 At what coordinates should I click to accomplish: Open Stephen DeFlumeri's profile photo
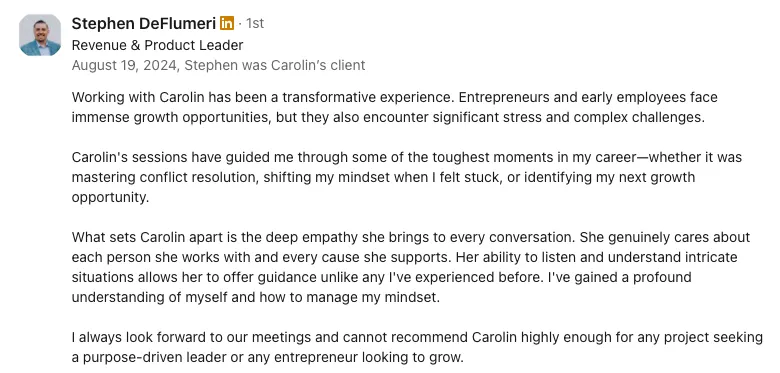[40, 35]
